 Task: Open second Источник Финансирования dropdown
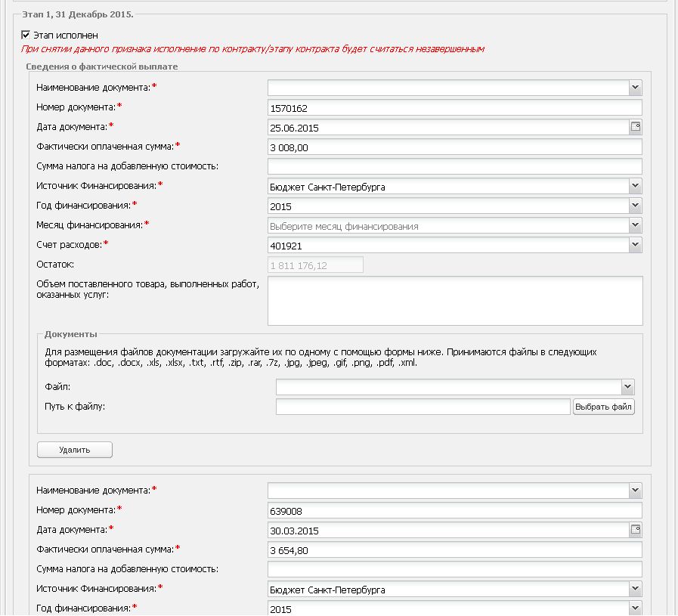635,589
